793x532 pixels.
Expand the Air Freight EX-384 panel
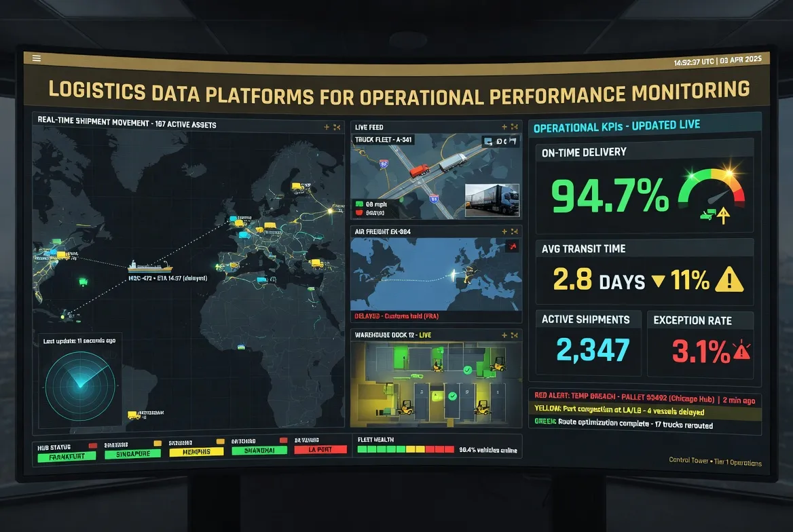(x=504, y=231)
